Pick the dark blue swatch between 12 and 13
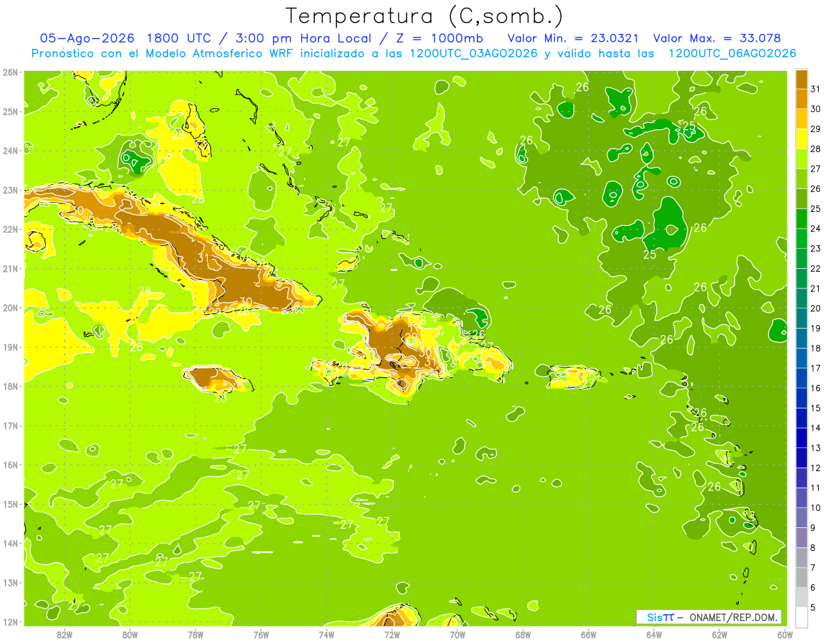Image resolution: width=834 pixels, height=644 pixels. click(x=801, y=457)
